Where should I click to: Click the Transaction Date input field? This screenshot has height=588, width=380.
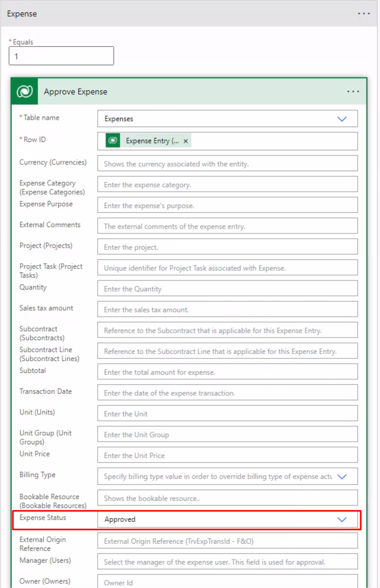point(228,393)
